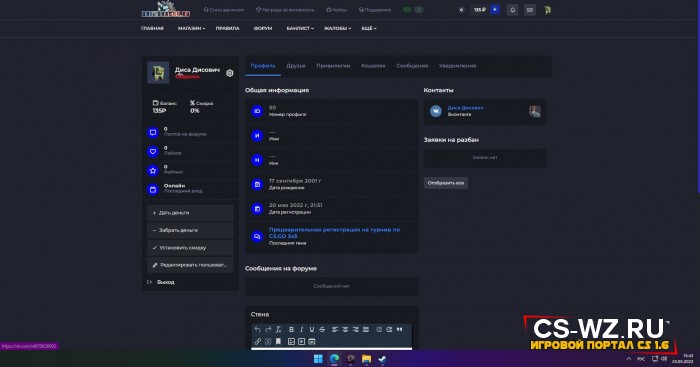The image size is (700, 367).
Task: Expand the ЖАЛОБЫ dropdown menu
Action: pyautogui.click(x=337, y=28)
